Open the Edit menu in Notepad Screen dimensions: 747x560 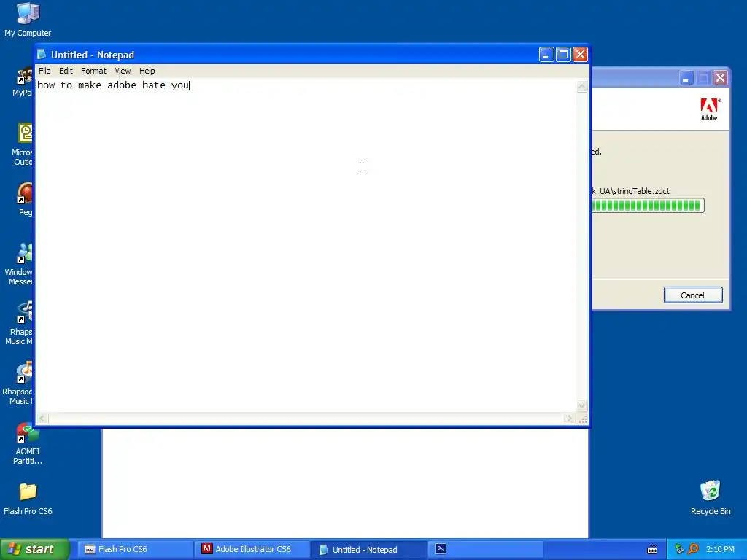tap(66, 71)
